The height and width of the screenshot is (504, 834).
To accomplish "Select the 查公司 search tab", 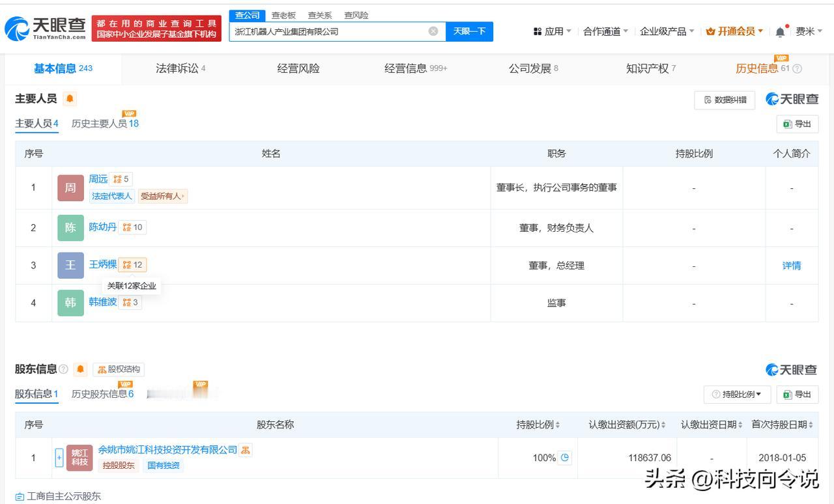I will 248,16.
